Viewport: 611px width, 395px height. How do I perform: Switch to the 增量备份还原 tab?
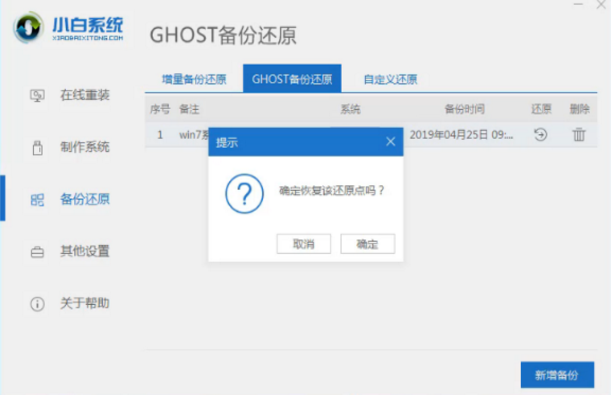point(194,79)
